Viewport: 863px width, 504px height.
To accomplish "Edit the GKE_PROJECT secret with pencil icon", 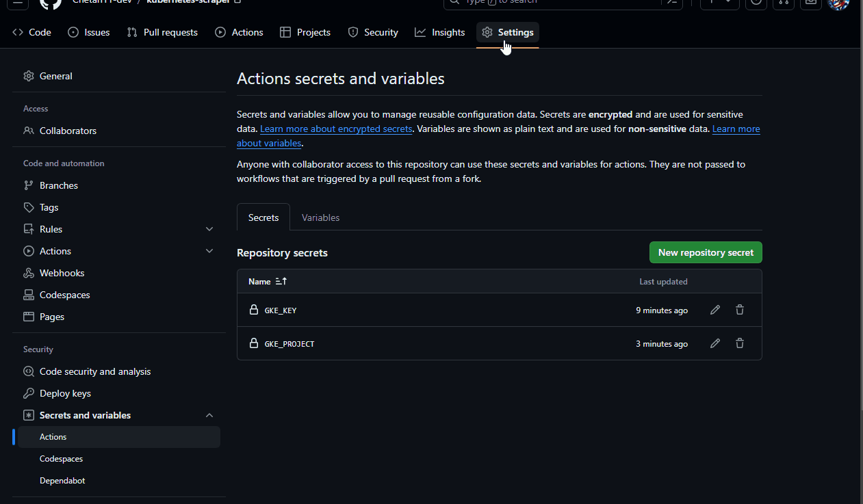I will click(x=715, y=343).
